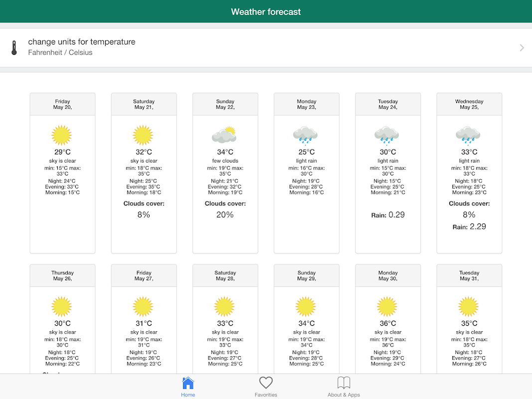Click the sun icon on Friday May 27 card
Image resolution: width=532 pixels, height=399 pixels.
click(143, 306)
